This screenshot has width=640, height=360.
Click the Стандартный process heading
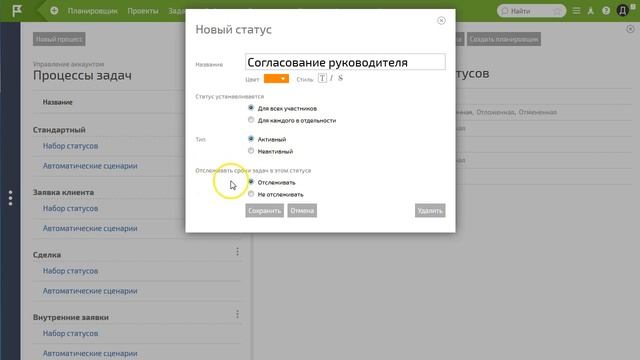[x=59, y=130]
